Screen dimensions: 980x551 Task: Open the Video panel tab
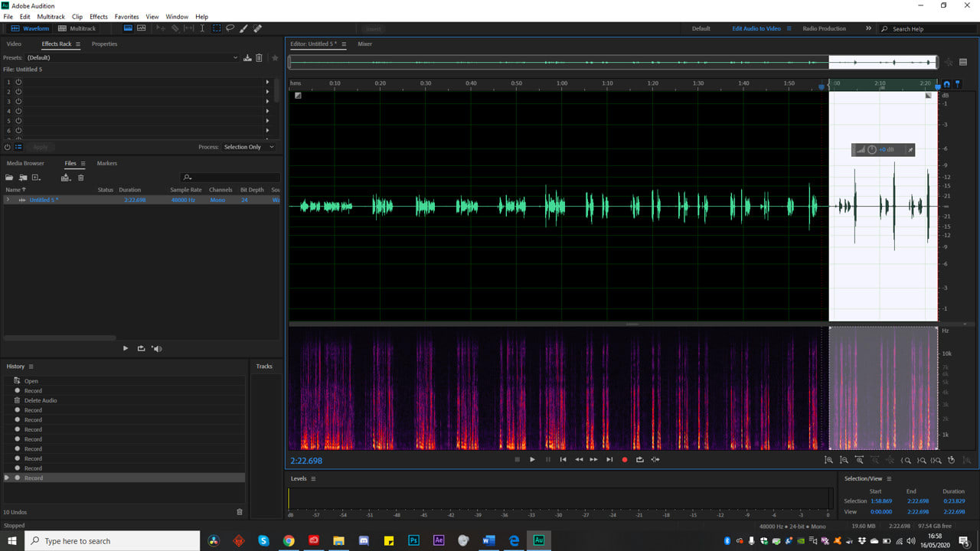tap(14, 44)
